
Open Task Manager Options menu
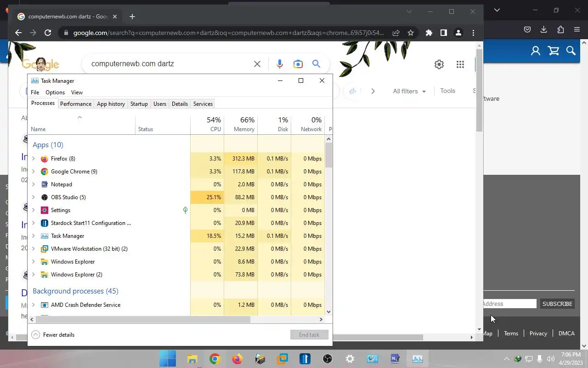tap(55, 92)
